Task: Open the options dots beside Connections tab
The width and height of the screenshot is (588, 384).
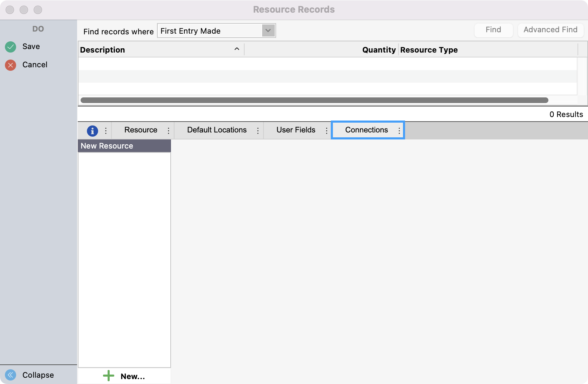Action: pos(399,131)
